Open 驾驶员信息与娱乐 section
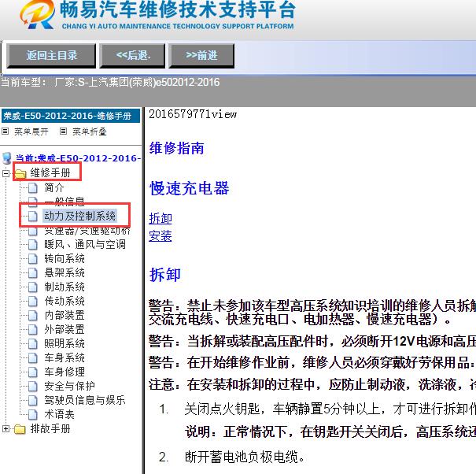The width and height of the screenshot is (476, 474). [84, 400]
